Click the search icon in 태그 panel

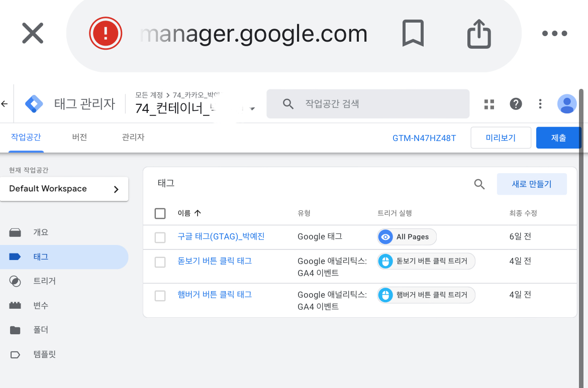pos(479,184)
